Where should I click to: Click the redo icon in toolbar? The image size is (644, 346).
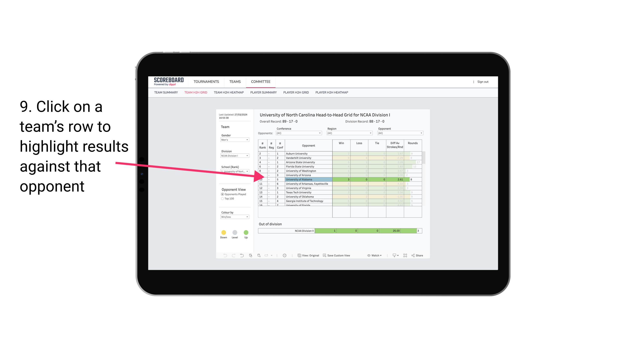pos(234,256)
